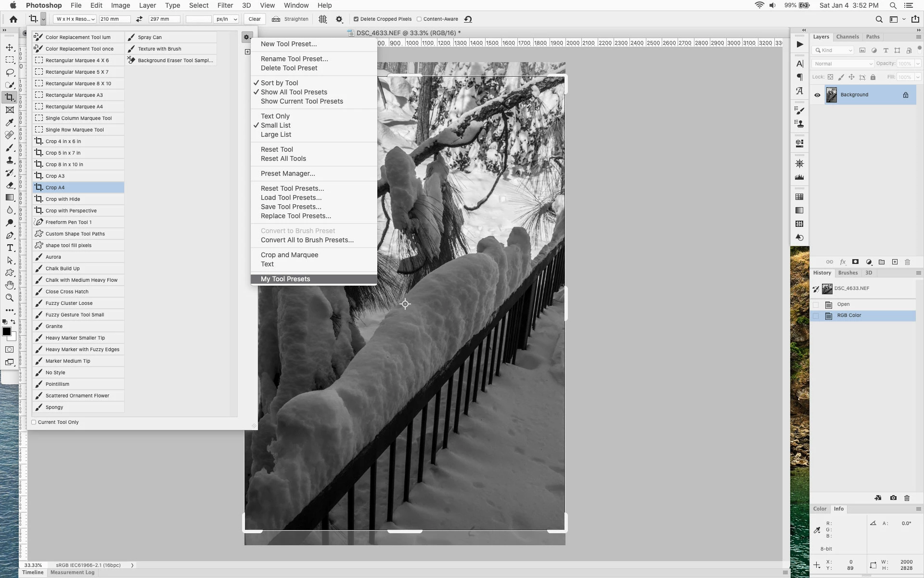Click the Clear button
Image resolution: width=924 pixels, height=578 pixels.
click(255, 19)
